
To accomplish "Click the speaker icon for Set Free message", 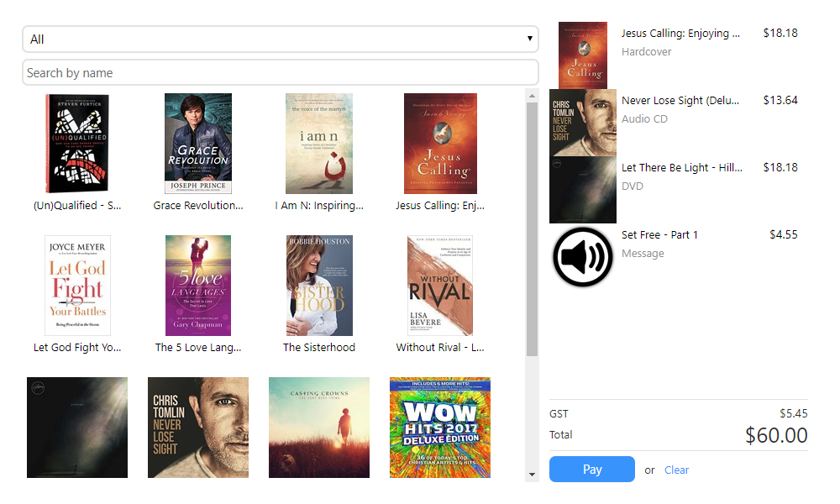I will (583, 257).
